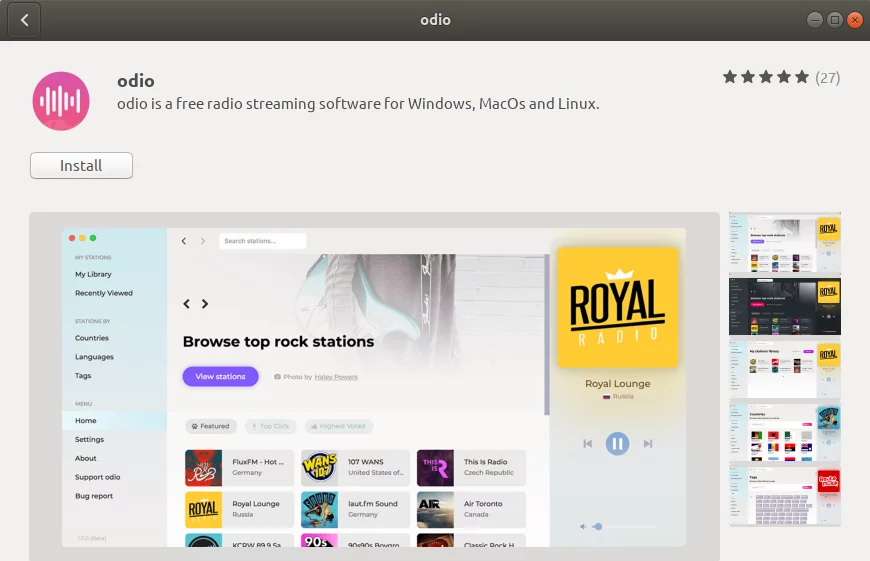Close the odio software window
The width and height of the screenshot is (870, 561).
click(854, 20)
